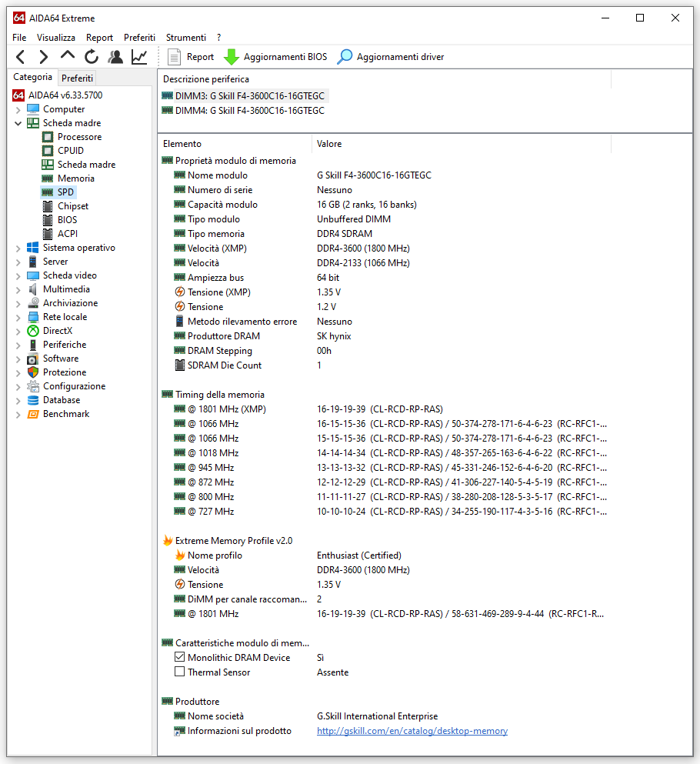Expand the Periferiche tree node

coord(18,345)
